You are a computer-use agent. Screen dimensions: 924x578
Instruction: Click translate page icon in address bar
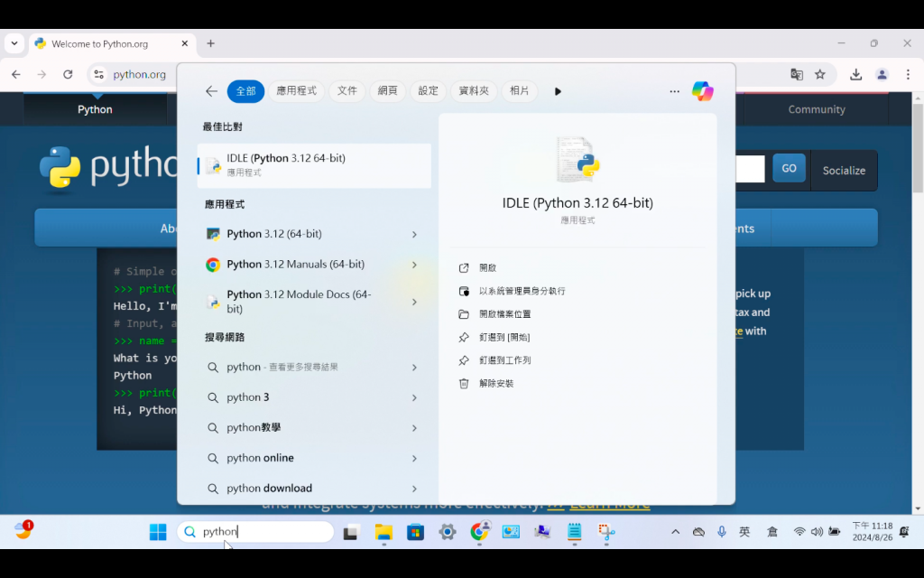(797, 74)
